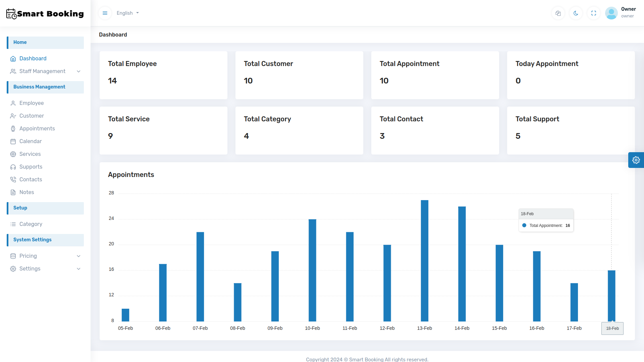Click the fullscreen icon in the header
This screenshot has height=362, width=644.
[593, 13]
